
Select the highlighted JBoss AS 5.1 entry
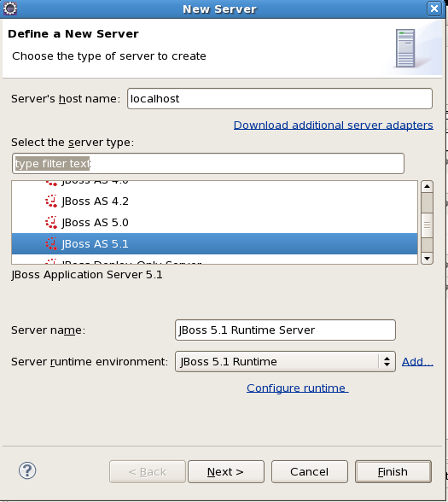(x=214, y=243)
